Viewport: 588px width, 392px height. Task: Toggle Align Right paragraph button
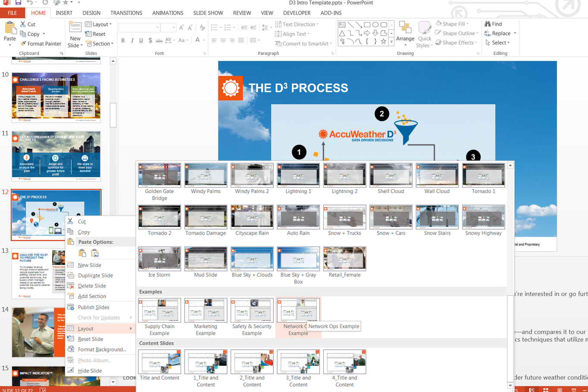click(232, 41)
